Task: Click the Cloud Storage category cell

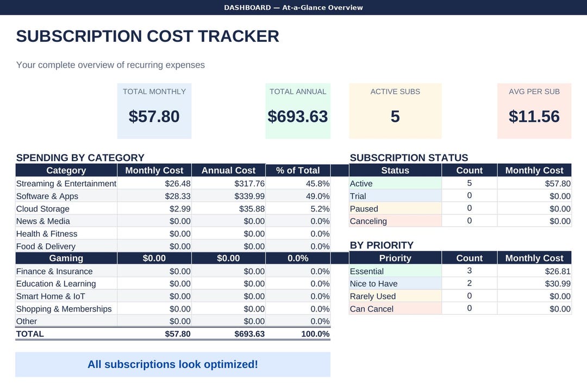Action: (66, 209)
